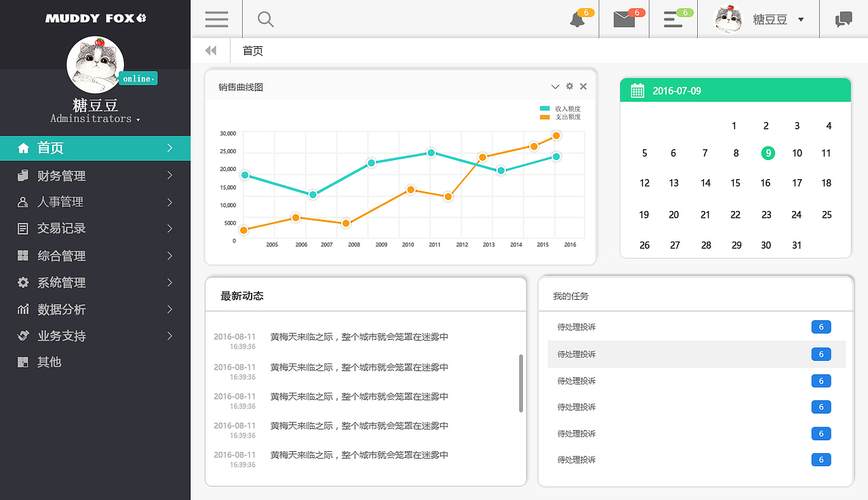The width and height of the screenshot is (868, 500).
Task: Click the 业务支持 handshake icon
Action: coord(23,336)
